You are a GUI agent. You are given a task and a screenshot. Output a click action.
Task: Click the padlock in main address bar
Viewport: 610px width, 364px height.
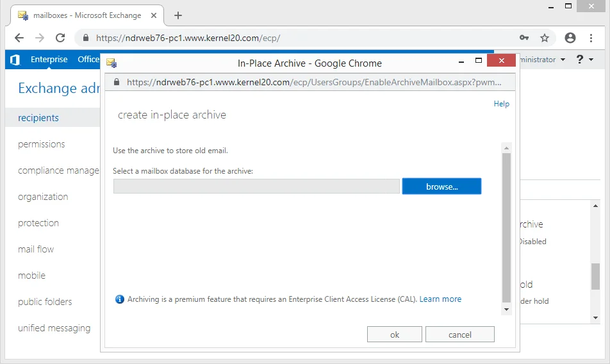coord(86,38)
